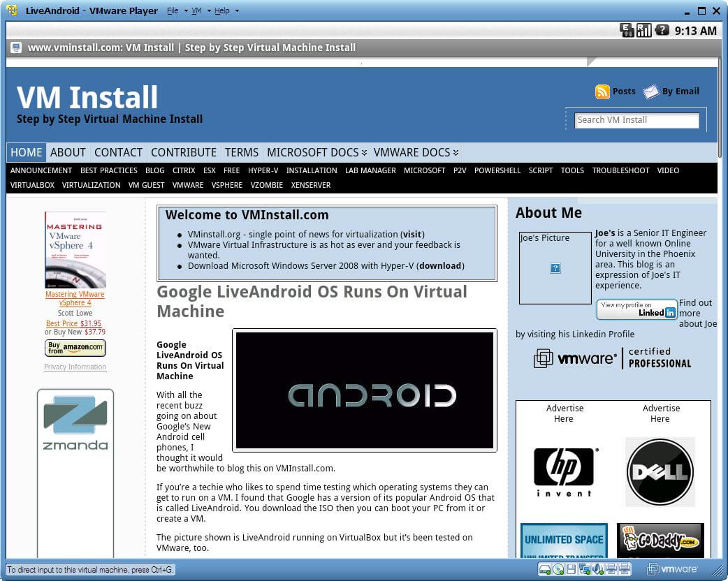Expand the VMware Docs nav menu
Screen dimensions: 728x581
click(456, 153)
